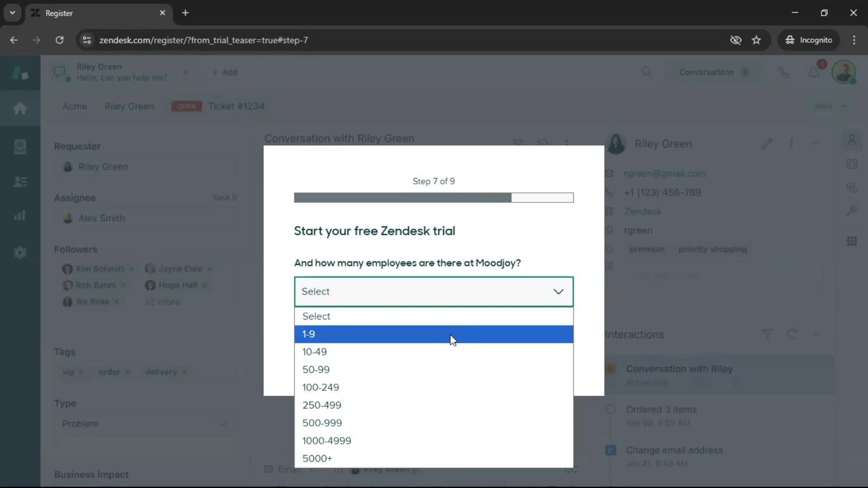The height and width of the screenshot is (488, 868).
Task: Select 500-999 employees
Action: pyautogui.click(x=434, y=423)
